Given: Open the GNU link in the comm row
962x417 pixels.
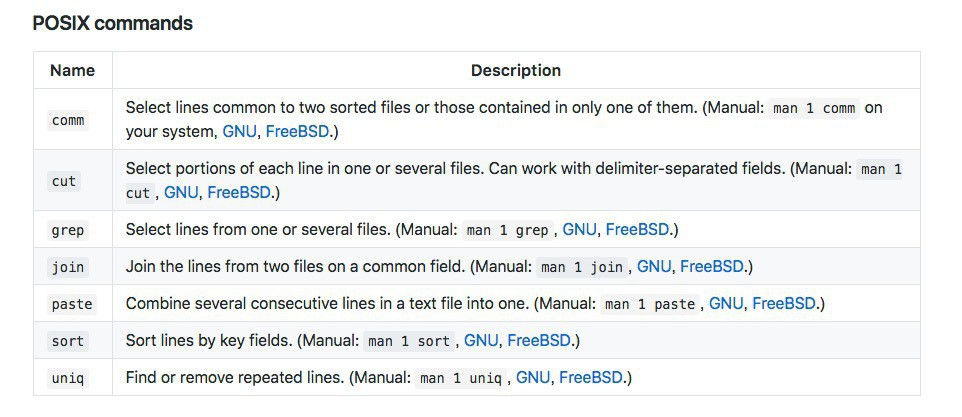Looking at the screenshot, I should coord(239,132).
